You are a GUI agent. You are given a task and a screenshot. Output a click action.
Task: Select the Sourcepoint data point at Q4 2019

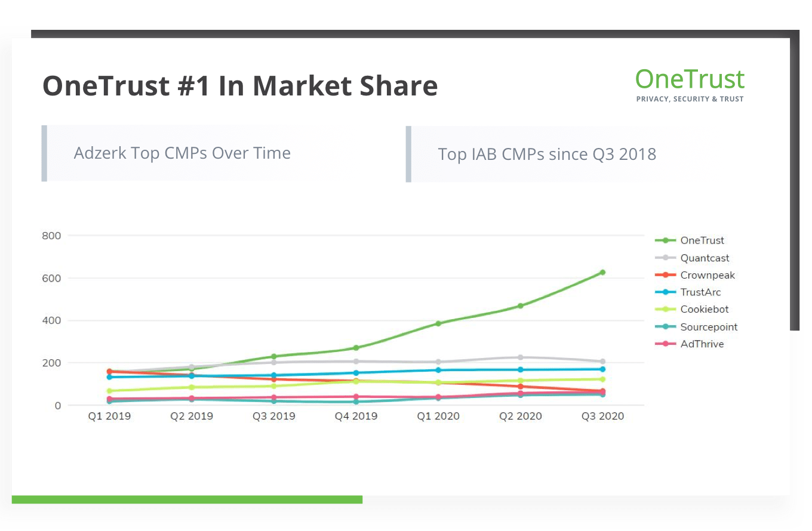coord(356,402)
